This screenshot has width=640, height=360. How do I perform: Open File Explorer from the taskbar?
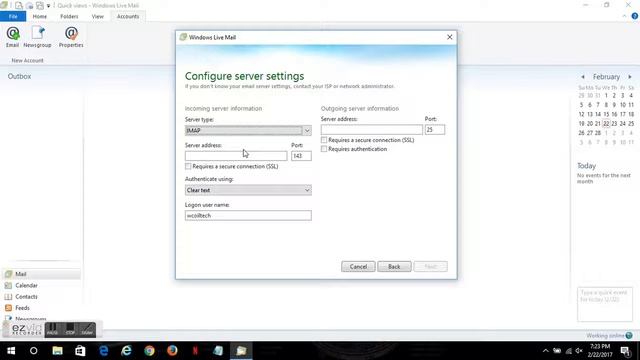[x=58, y=351]
